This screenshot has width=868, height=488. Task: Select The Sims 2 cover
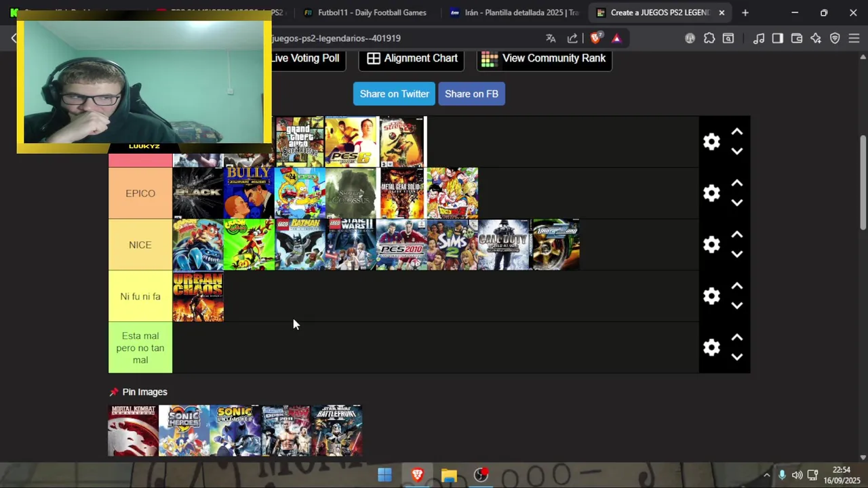click(x=452, y=245)
